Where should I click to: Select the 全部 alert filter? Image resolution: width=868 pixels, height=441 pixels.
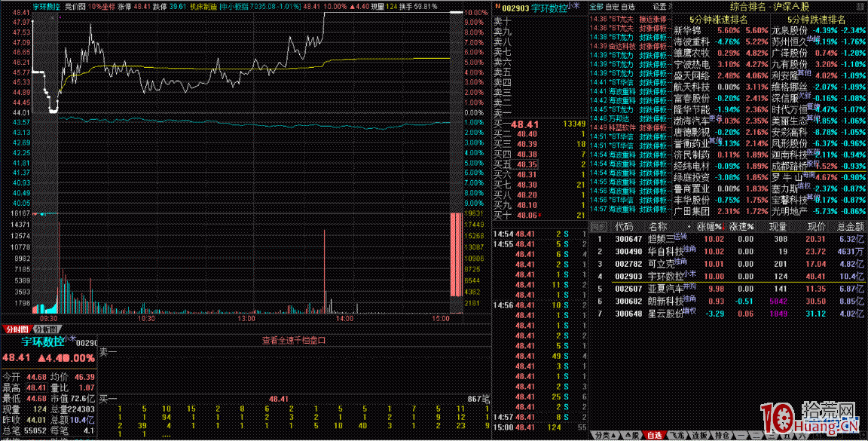click(596, 7)
